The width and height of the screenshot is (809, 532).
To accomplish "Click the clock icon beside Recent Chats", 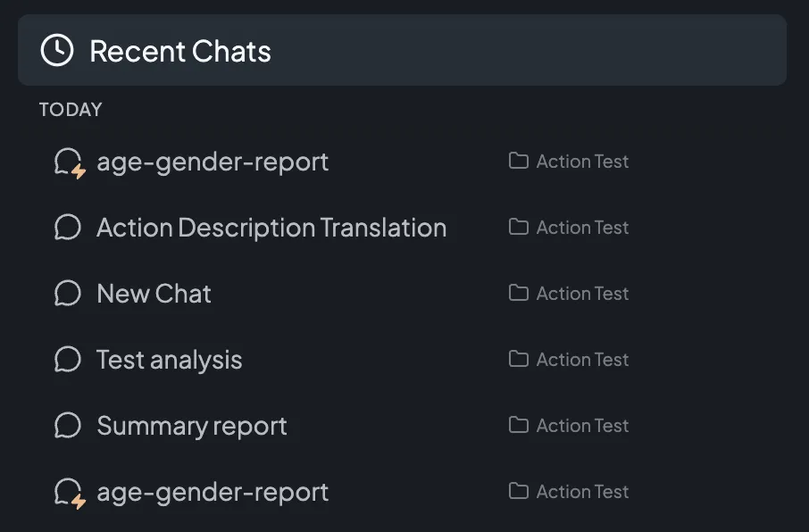I will 57,51.
